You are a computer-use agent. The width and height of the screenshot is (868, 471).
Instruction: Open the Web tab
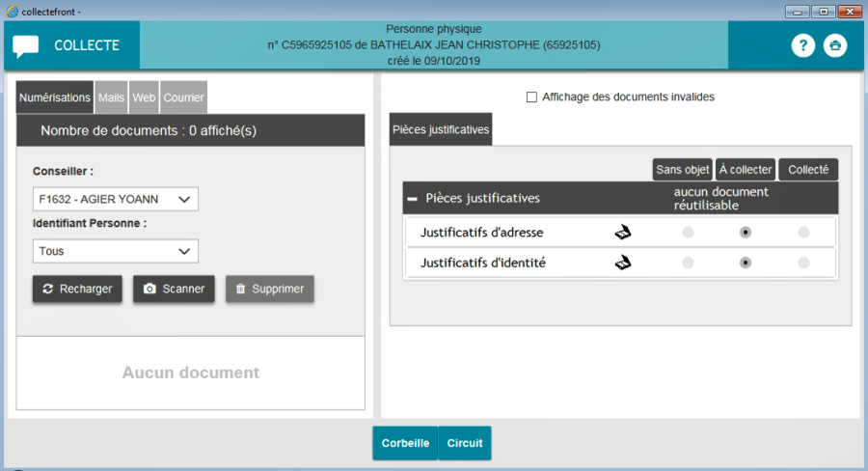[144, 97]
